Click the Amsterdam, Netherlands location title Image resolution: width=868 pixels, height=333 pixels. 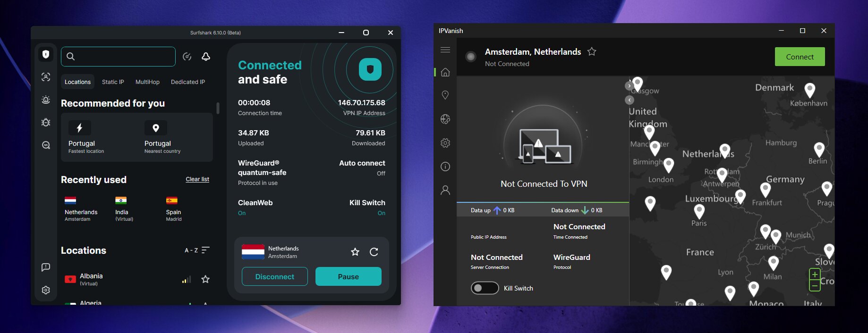533,52
